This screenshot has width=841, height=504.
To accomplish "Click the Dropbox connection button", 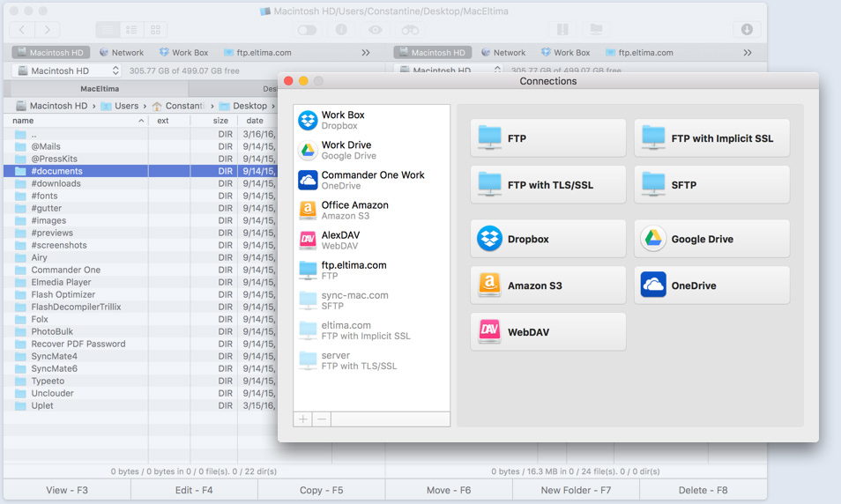I will [x=547, y=239].
